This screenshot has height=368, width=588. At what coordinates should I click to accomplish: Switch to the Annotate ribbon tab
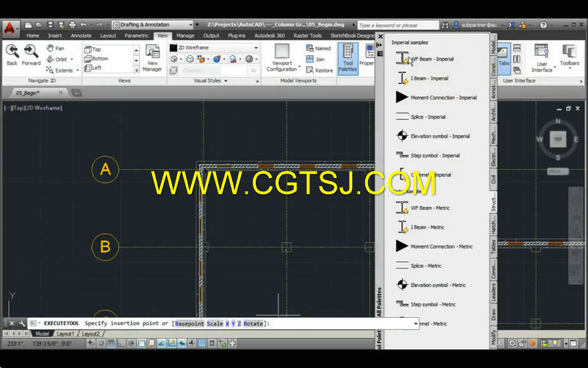pos(81,35)
